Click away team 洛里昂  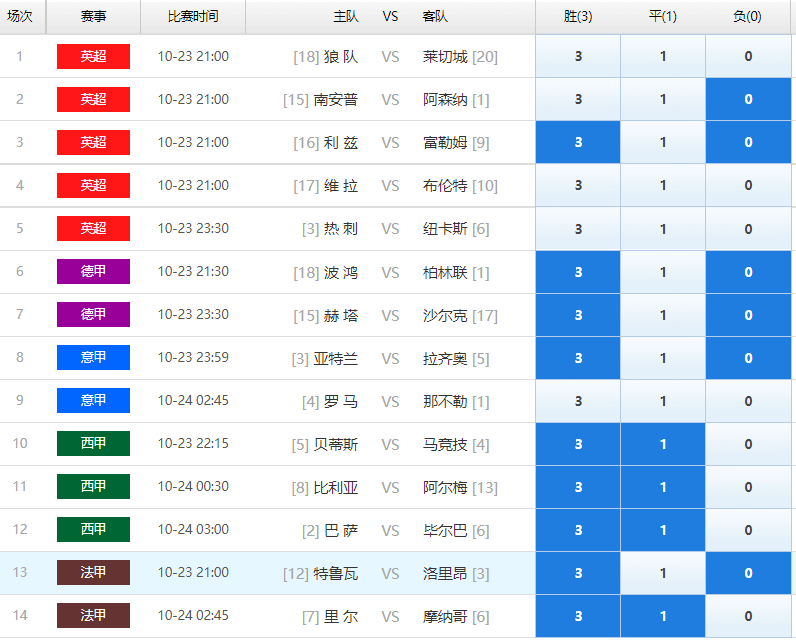(445, 574)
